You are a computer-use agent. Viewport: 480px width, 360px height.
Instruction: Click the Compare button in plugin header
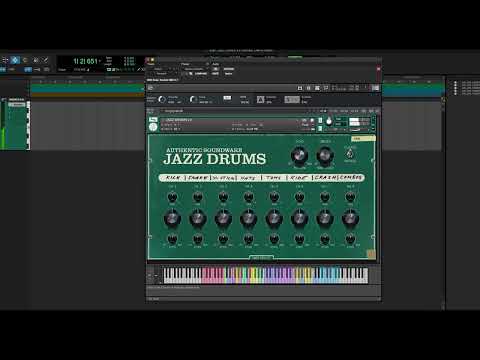tap(201, 73)
